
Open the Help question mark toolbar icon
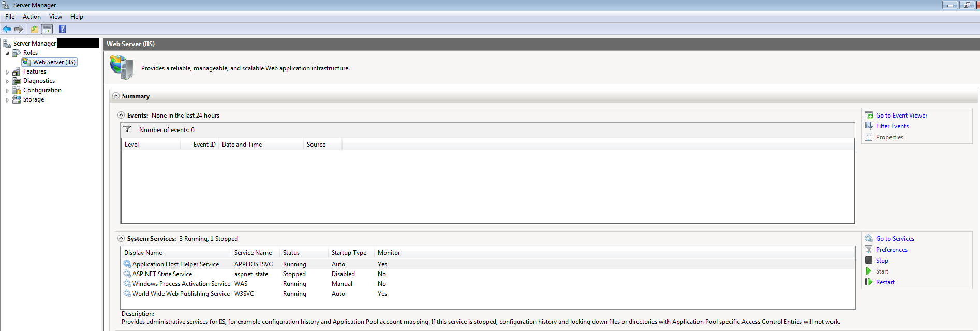62,29
